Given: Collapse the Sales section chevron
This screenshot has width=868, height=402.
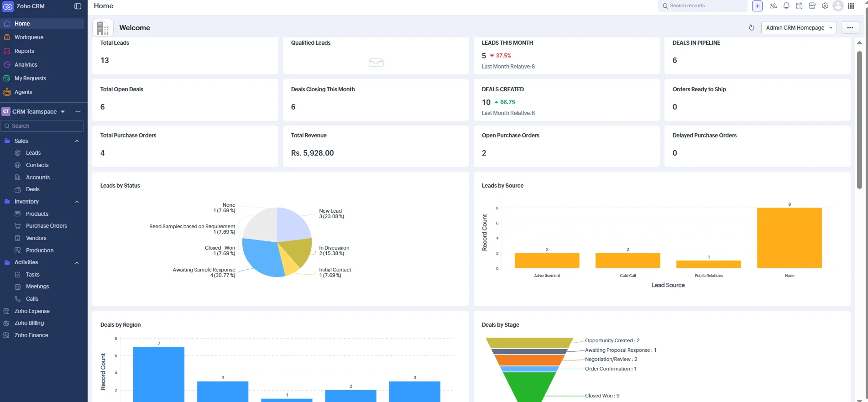Looking at the screenshot, I should tap(77, 141).
